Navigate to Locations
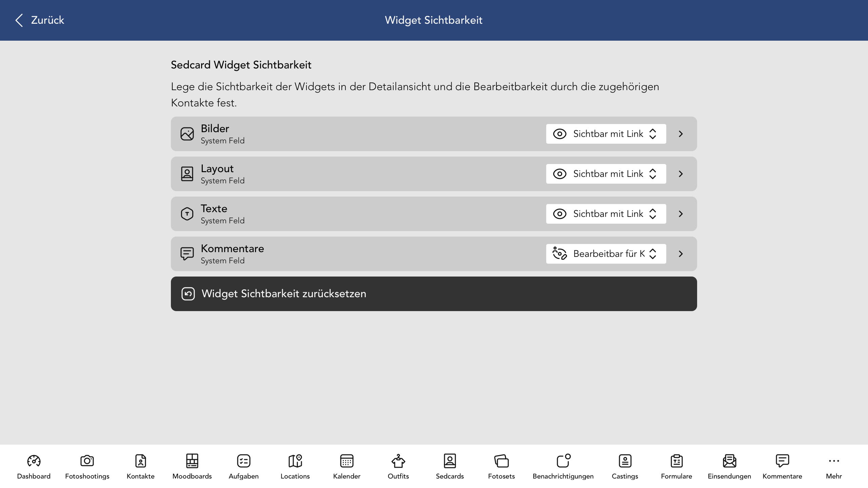868x488 pixels. pos(295,466)
